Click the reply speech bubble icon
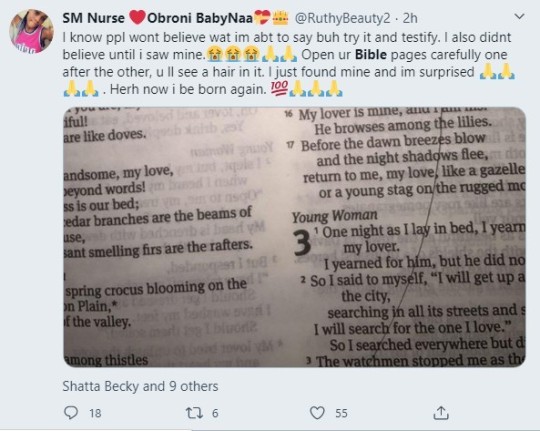Screen dimensions: 540x431 click(71, 412)
